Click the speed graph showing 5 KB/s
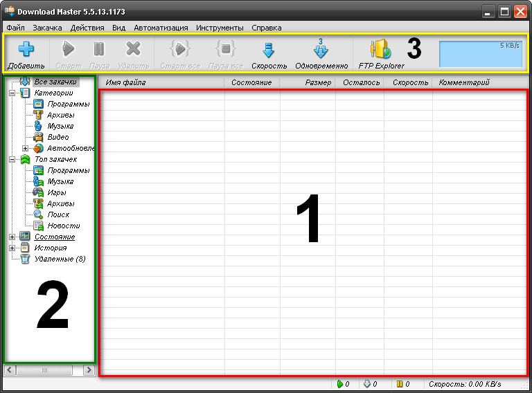The height and width of the screenshot is (393, 532). (481, 54)
